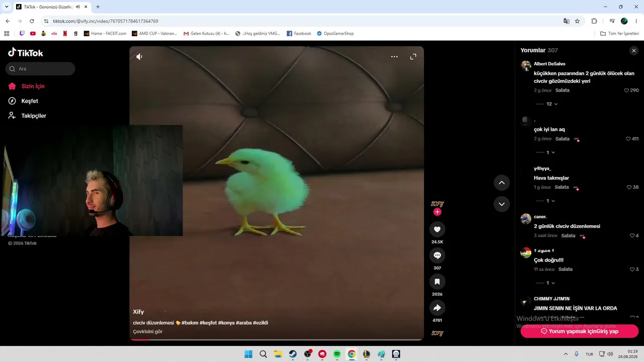Follow the Xify creator with plus badge
644x362 pixels.
pyautogui.click(x=437, y=212)
